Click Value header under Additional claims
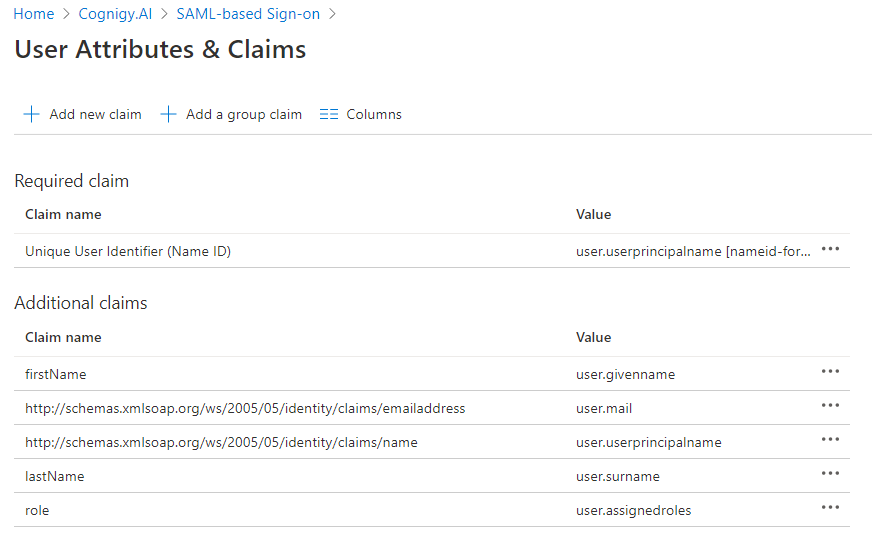872x540 pixels. coord(593,338)
